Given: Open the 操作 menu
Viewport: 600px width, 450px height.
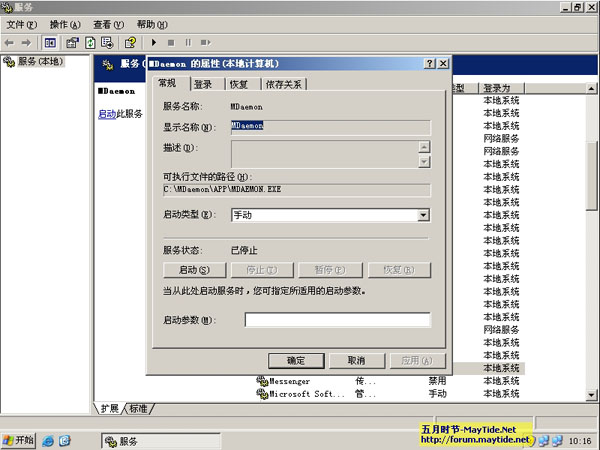Looking at the screenshot, I should coord(65,24).
